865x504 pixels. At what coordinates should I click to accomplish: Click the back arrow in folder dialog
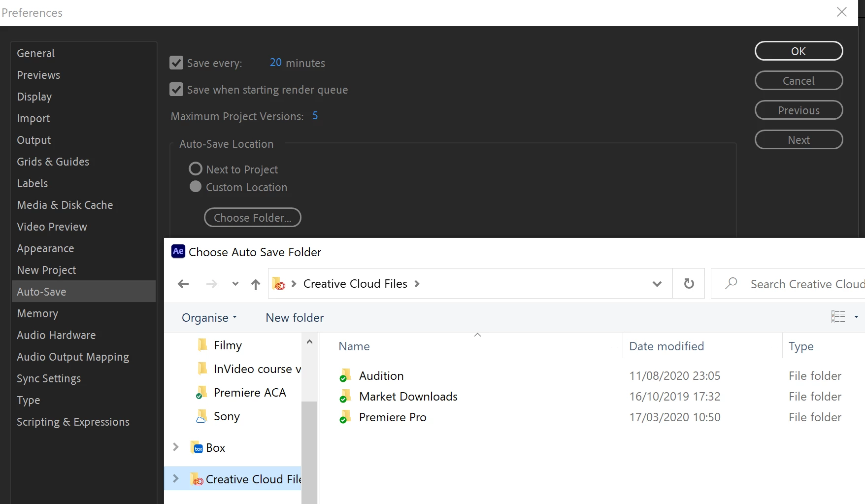click(183, 284)
